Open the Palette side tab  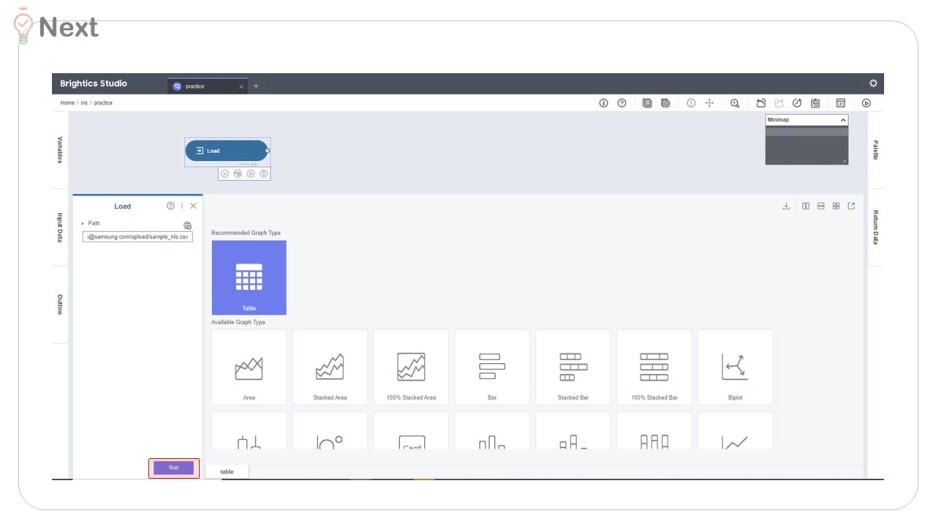pos(876,150)
